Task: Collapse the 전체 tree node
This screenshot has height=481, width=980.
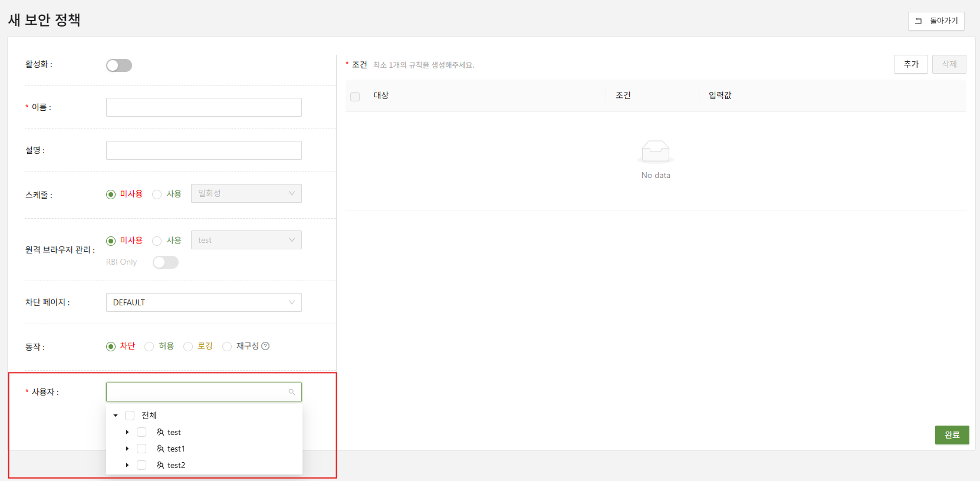Action: 116,416
